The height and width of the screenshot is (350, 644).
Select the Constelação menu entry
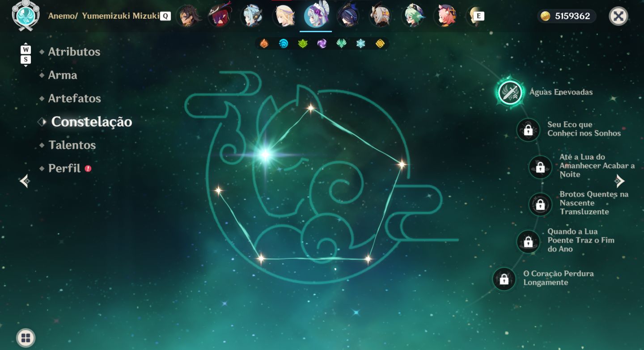92,122
